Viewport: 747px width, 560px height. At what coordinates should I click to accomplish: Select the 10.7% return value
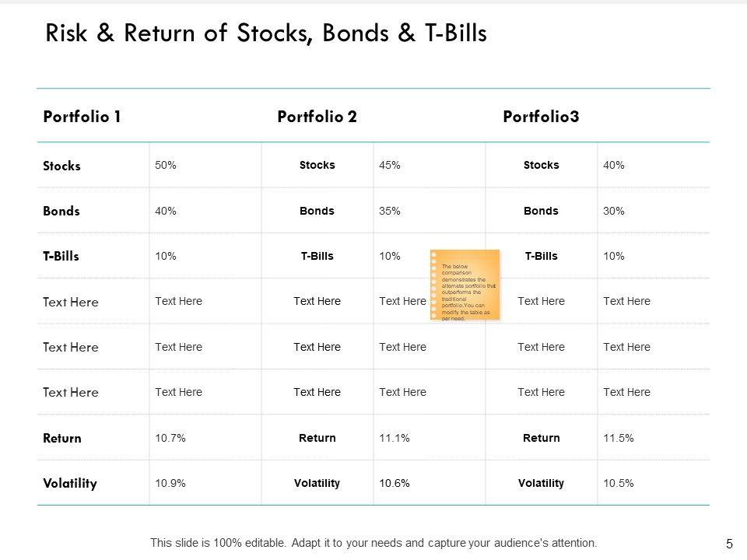pyautogui.click(x=170, y=438)
